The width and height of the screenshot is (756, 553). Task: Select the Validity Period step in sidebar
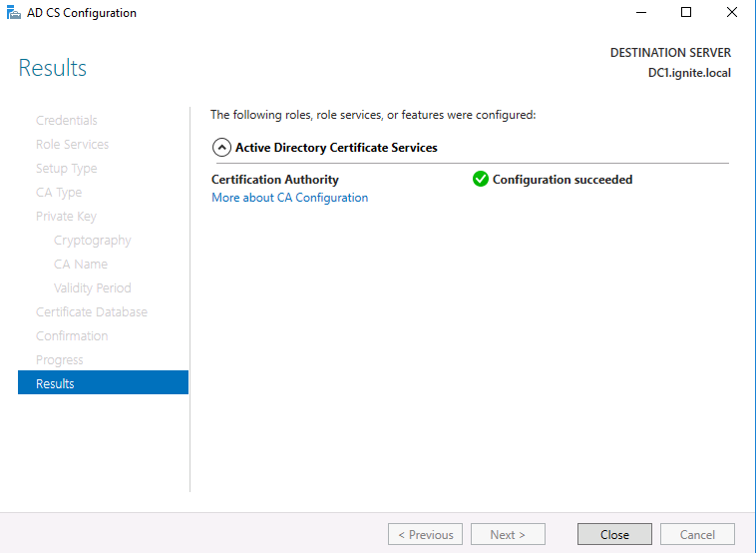click(x=92, y=288)
